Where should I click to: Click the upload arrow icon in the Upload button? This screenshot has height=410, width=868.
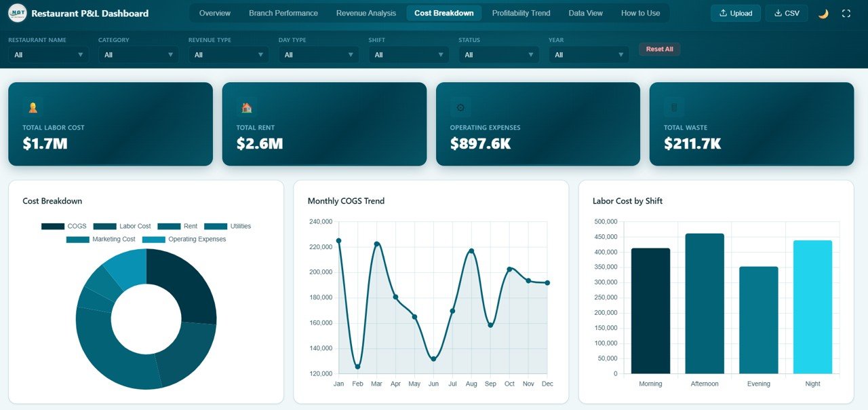722,13
